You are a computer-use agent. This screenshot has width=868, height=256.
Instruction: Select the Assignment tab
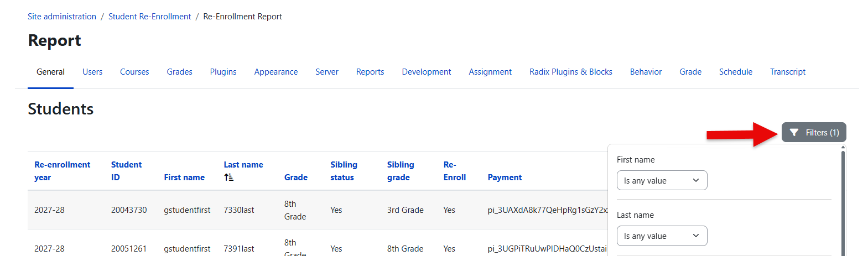click(490, 72)
